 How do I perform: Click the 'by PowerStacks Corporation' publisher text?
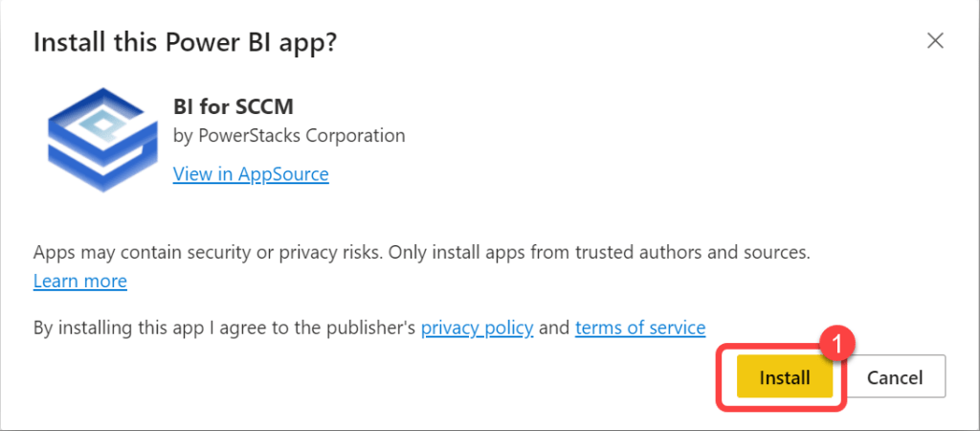289,136
